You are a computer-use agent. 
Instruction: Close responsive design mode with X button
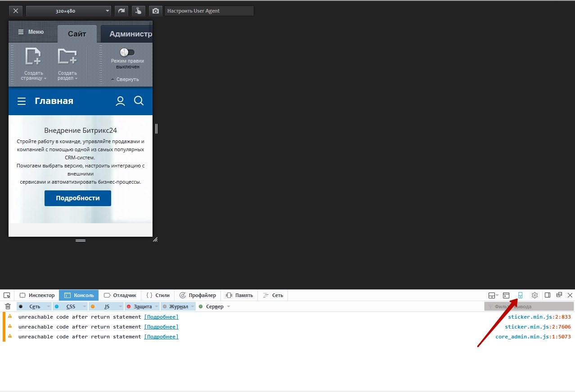tap(16, 11)
